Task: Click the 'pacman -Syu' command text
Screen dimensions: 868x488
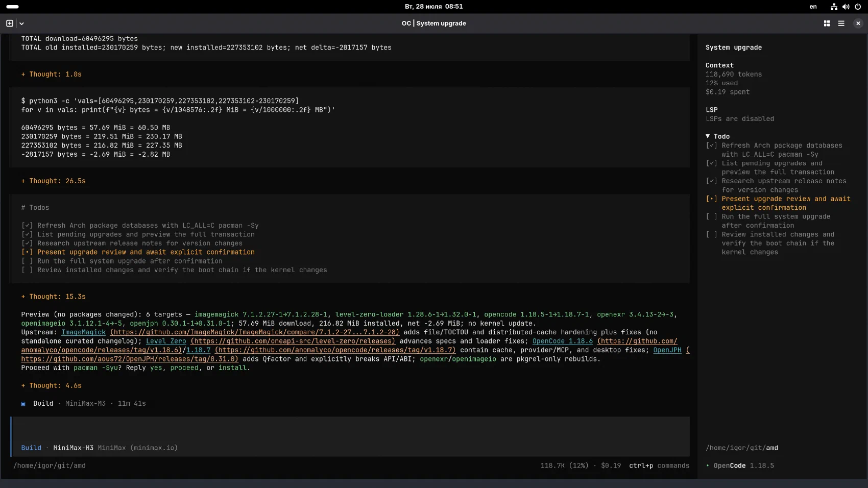Action: [x=95, y=368]
